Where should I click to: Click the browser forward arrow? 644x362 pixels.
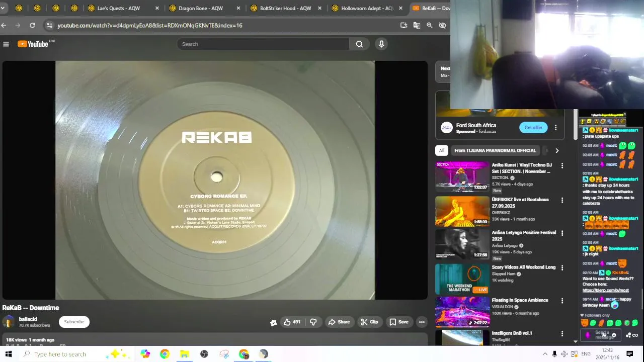pos(18,25)
